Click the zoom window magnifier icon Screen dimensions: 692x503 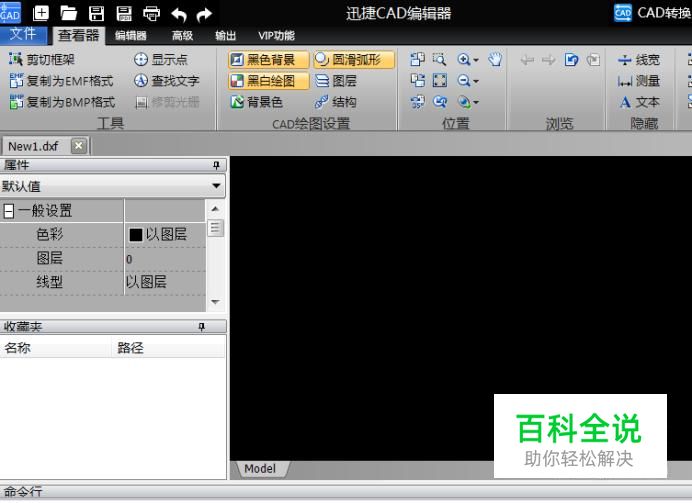pyautogui.click(x=439, y=60)
